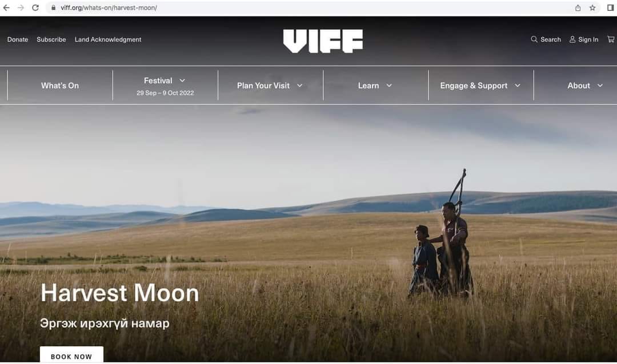This screenshot has width=617, height=364.
Task: Expand the Engage & Support menu
Action: [480, 86]
